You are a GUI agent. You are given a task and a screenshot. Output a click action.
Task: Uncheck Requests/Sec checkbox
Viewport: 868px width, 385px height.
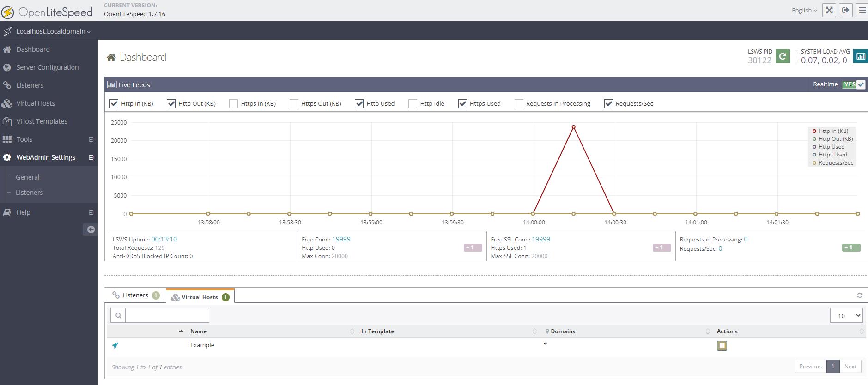608,103
